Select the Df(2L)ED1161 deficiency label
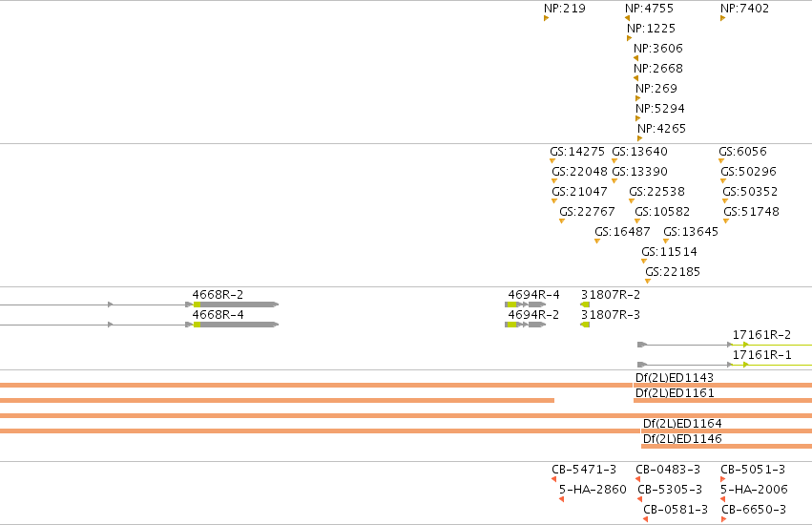Viewport: 812px width, 525px height. pos(675,393)
